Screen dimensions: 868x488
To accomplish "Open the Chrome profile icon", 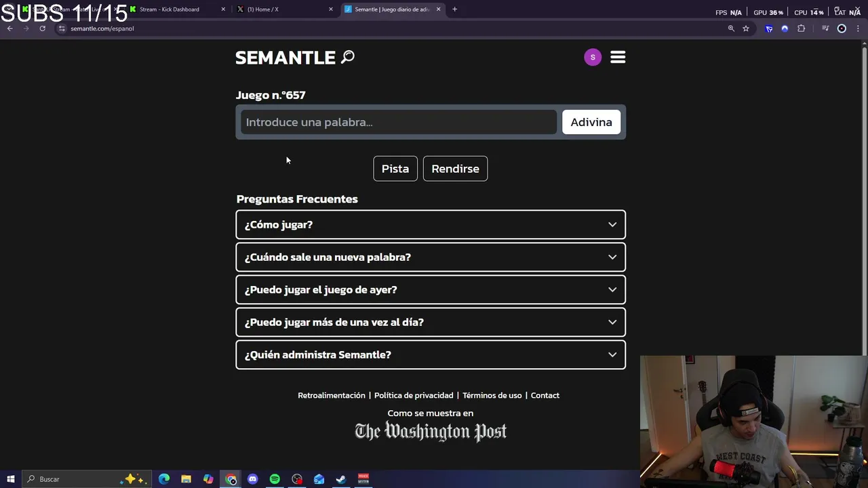I will 842,28.
